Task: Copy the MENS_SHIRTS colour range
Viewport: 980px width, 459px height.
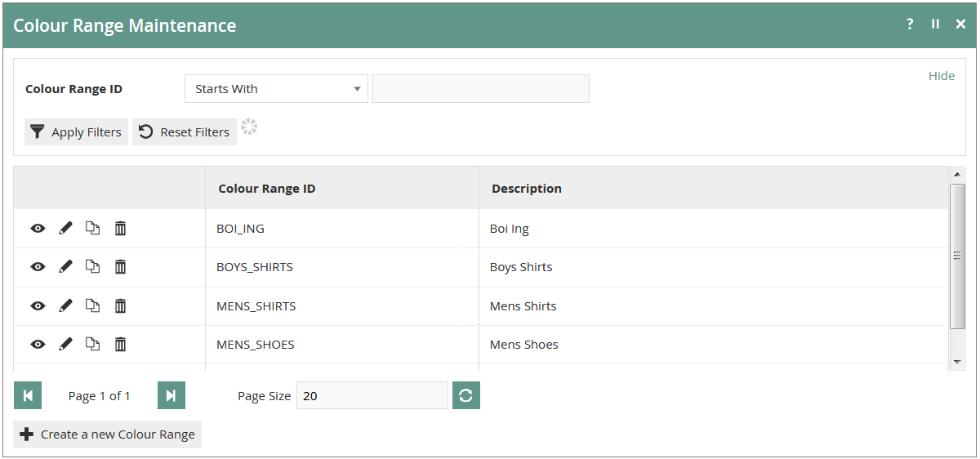Action: [x=93, y=306]
